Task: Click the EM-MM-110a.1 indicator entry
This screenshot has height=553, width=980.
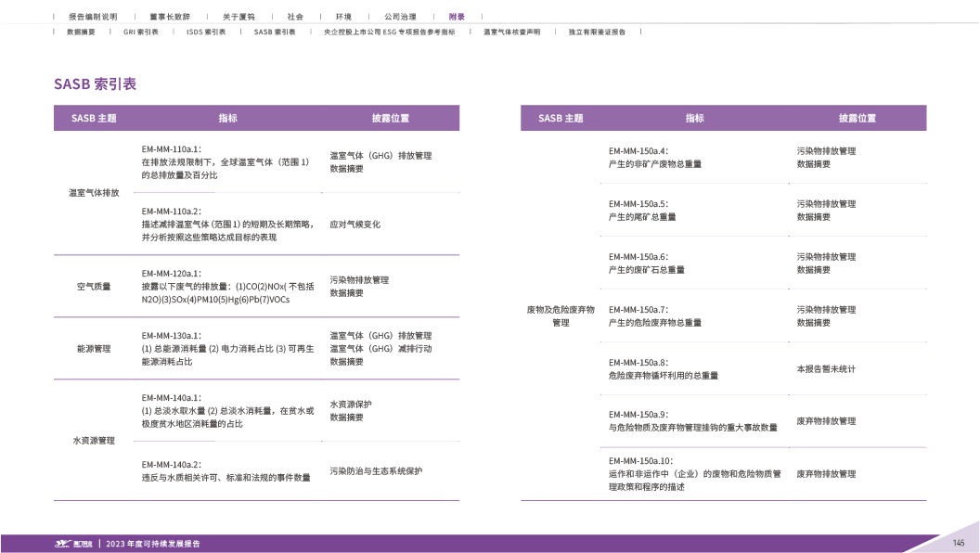Action: pos(171,148)
